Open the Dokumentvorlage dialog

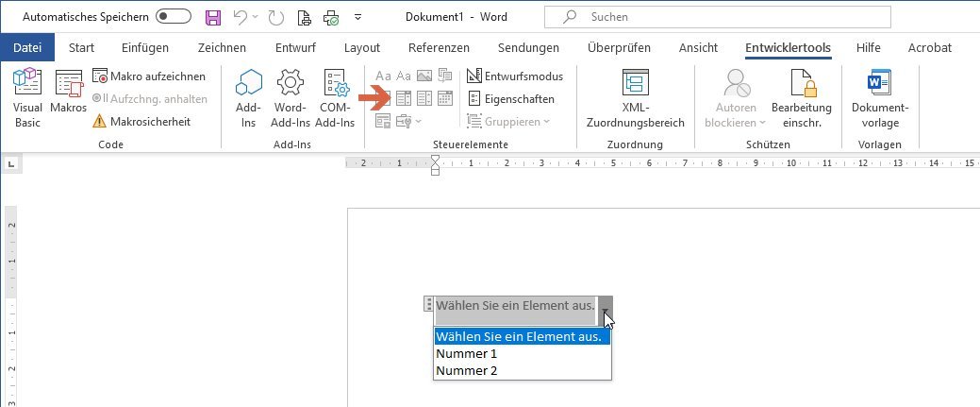pos(880,98)
